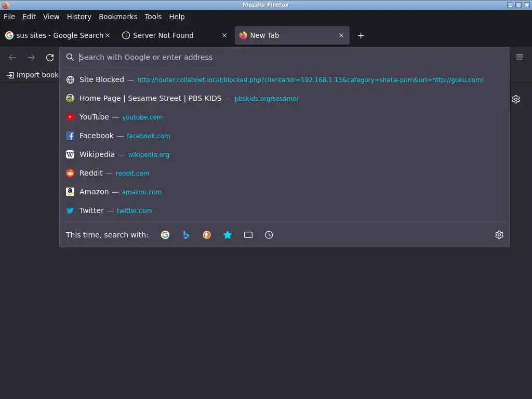
Task: Click the YouTube favicon in suggestions
Action: (70, 117)
